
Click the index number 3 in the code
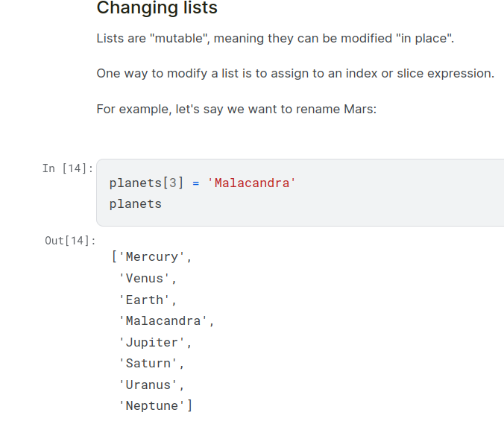[172, 183]
